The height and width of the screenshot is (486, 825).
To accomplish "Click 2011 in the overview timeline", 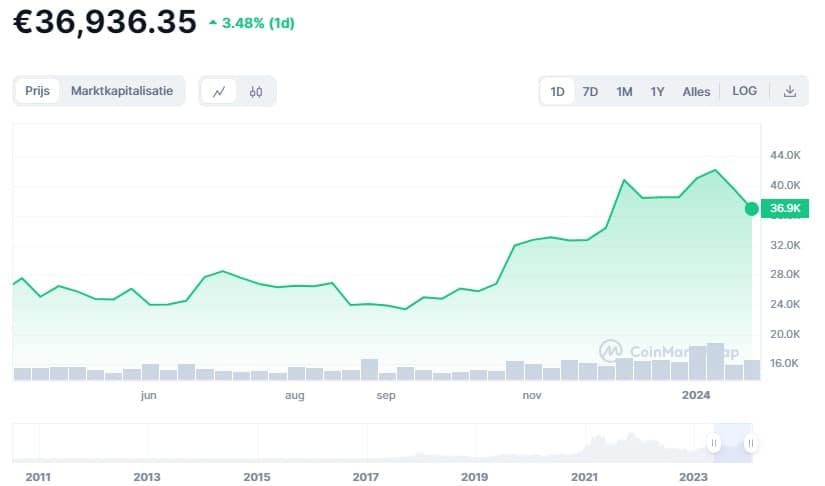I will (38, 477).
